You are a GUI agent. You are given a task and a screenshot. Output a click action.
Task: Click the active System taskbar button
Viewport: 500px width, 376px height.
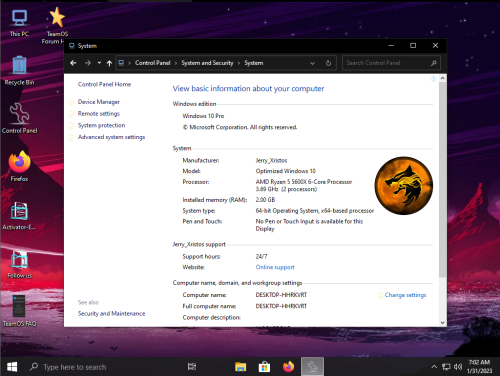coord(312,367)
